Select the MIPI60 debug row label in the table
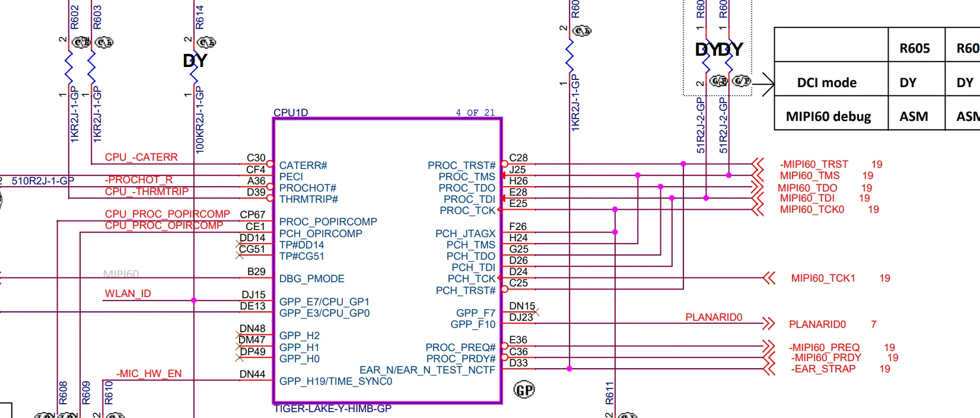This screenshot has height=418, width=980. tap(828, 116)
